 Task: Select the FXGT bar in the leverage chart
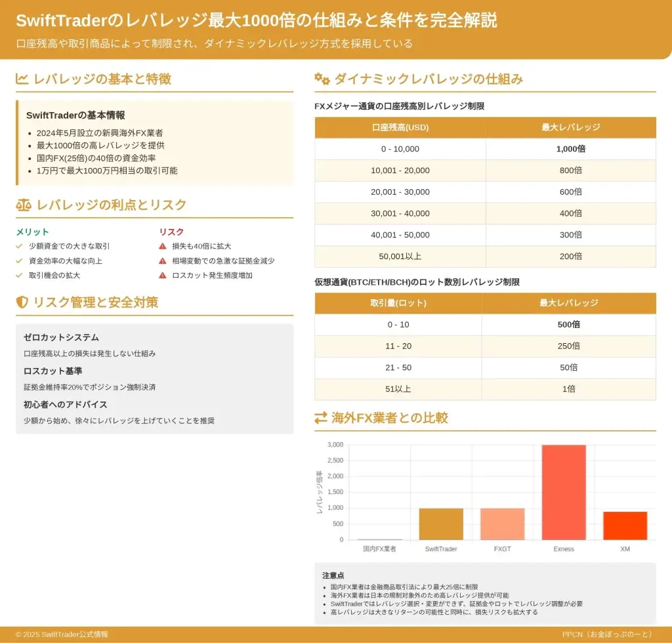(502, 524)
